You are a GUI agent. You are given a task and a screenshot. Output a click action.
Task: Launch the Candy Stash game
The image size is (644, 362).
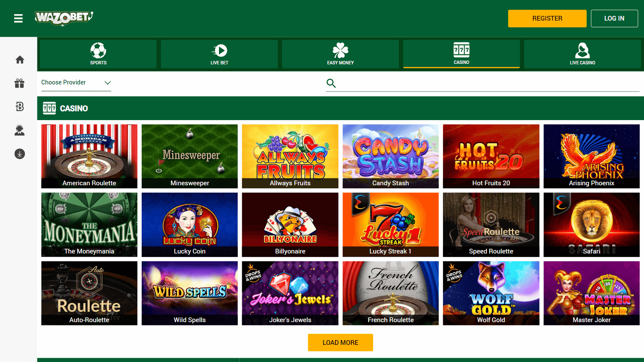pyautogui.click(x=391, y=156)
